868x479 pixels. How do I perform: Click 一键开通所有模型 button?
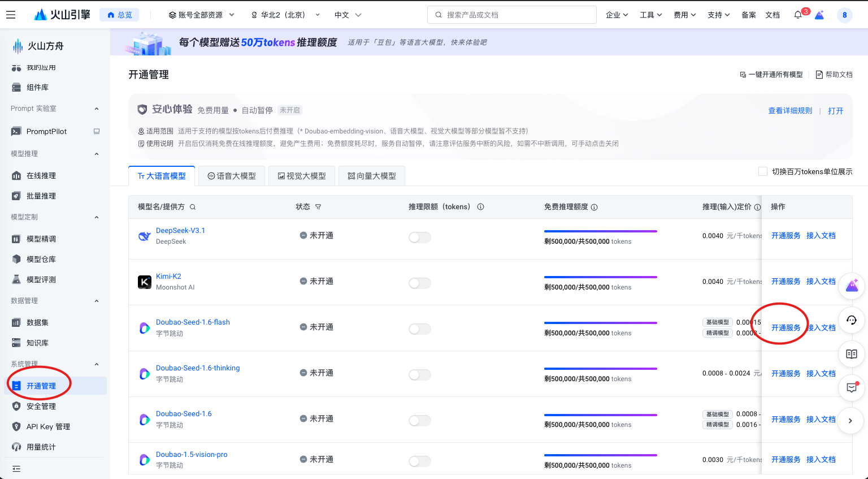[x=771, y=75]
